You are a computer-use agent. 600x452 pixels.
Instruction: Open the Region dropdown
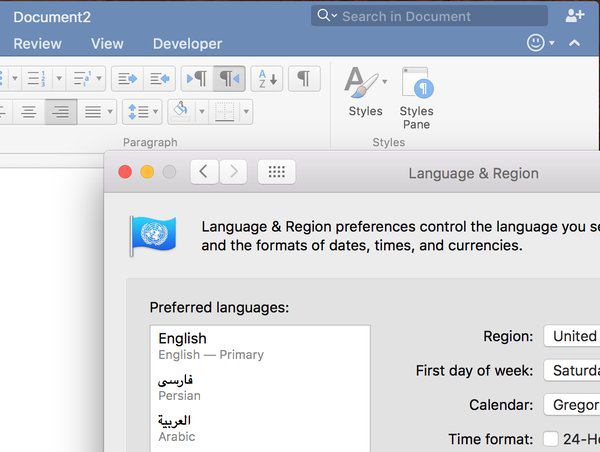572,336
